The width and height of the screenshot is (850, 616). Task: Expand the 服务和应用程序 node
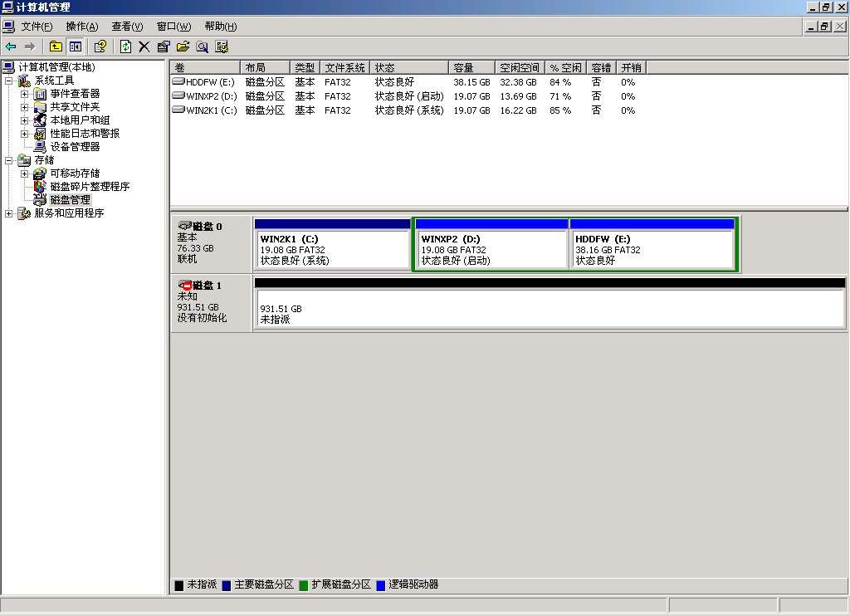(x=8, y=213)
